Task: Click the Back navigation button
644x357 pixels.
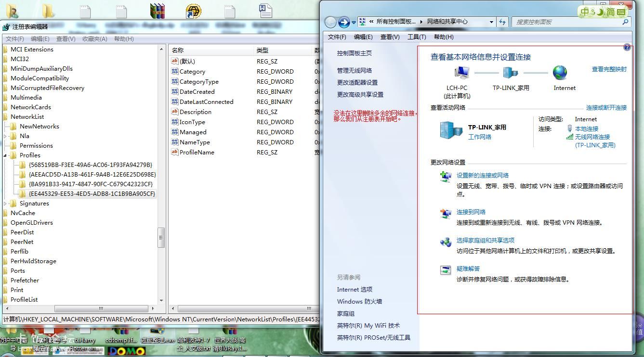Action: point(330,22)
